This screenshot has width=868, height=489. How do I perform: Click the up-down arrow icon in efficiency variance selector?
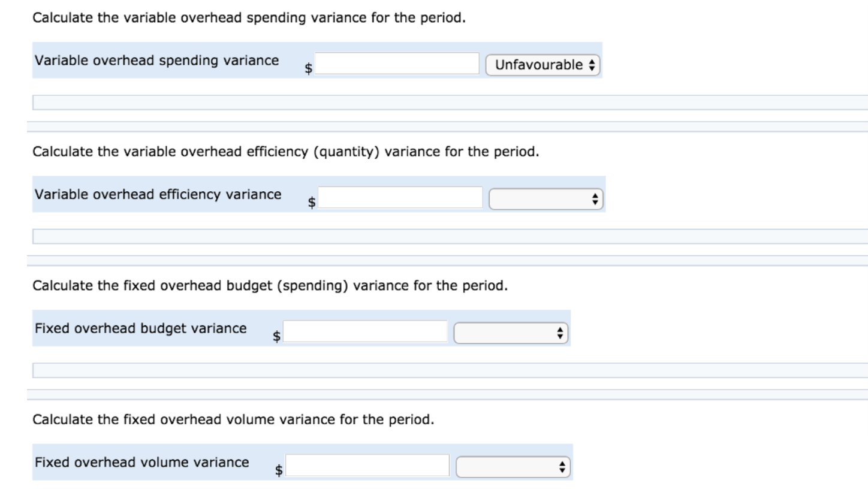click(x=595, y=198)
